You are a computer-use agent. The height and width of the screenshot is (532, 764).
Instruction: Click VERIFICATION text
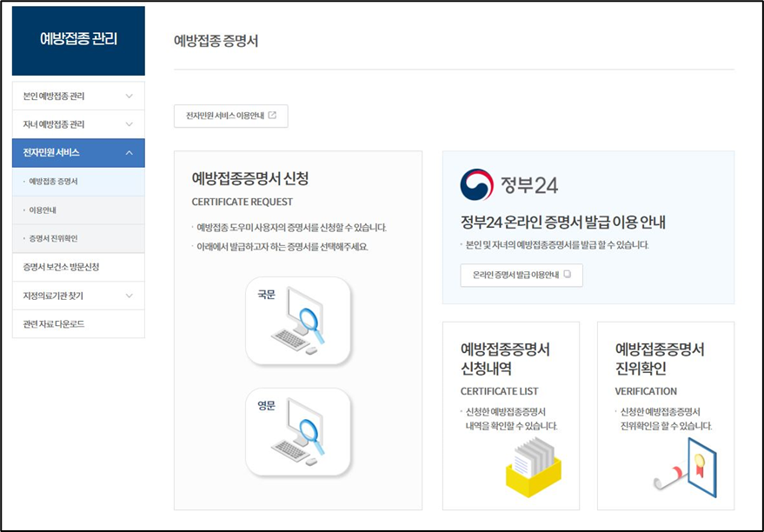pos(646,391)
